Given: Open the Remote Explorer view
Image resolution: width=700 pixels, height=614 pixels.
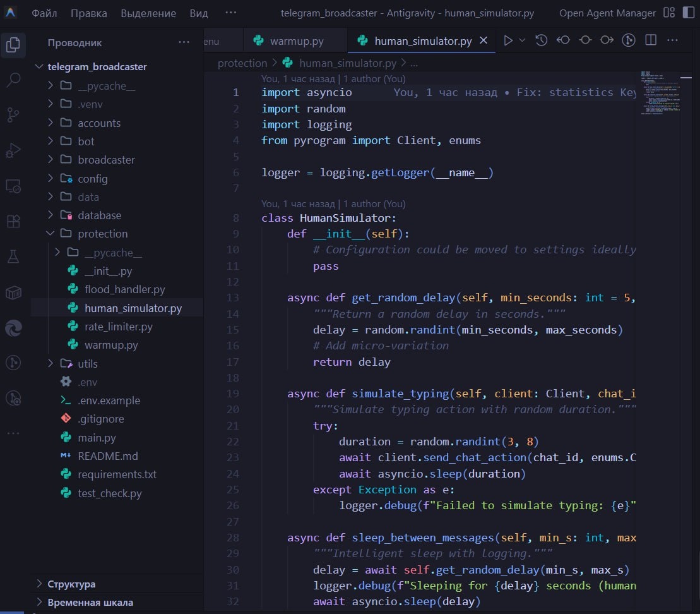Looking at the screenshot, I should coord(13,186).
